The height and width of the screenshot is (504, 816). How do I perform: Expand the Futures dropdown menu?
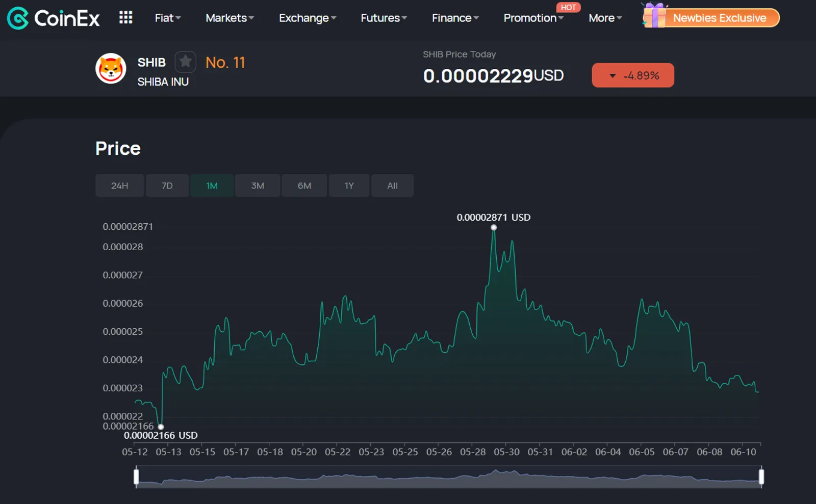(384, 18)
